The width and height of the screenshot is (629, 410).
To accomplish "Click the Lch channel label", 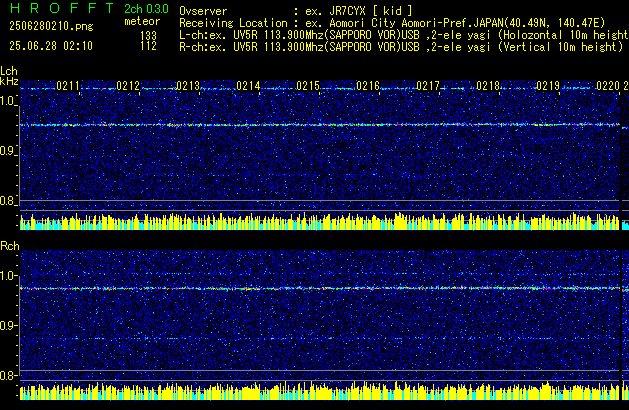I will (x=9, y=71).
